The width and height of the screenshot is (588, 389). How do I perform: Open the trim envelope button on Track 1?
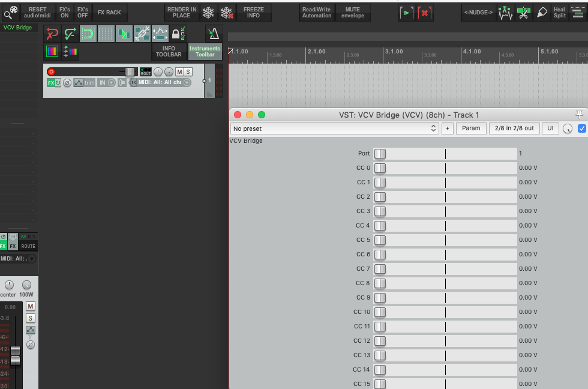[x=85, y=82]
